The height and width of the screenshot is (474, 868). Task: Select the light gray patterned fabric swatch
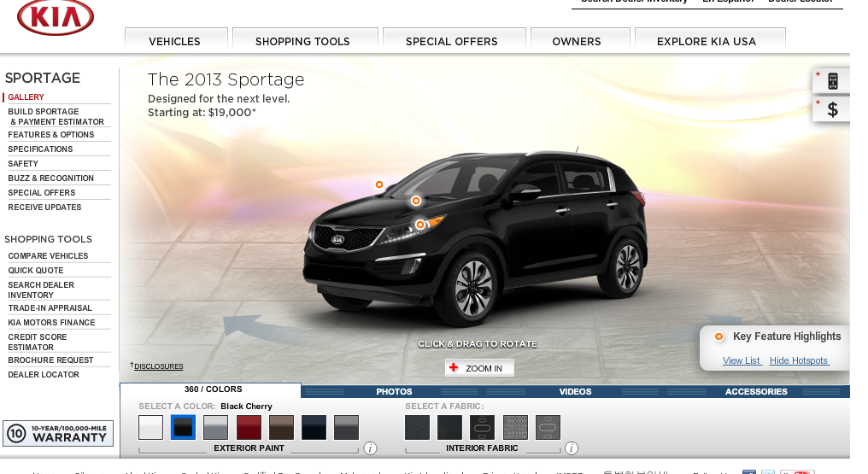coord(515,427)
